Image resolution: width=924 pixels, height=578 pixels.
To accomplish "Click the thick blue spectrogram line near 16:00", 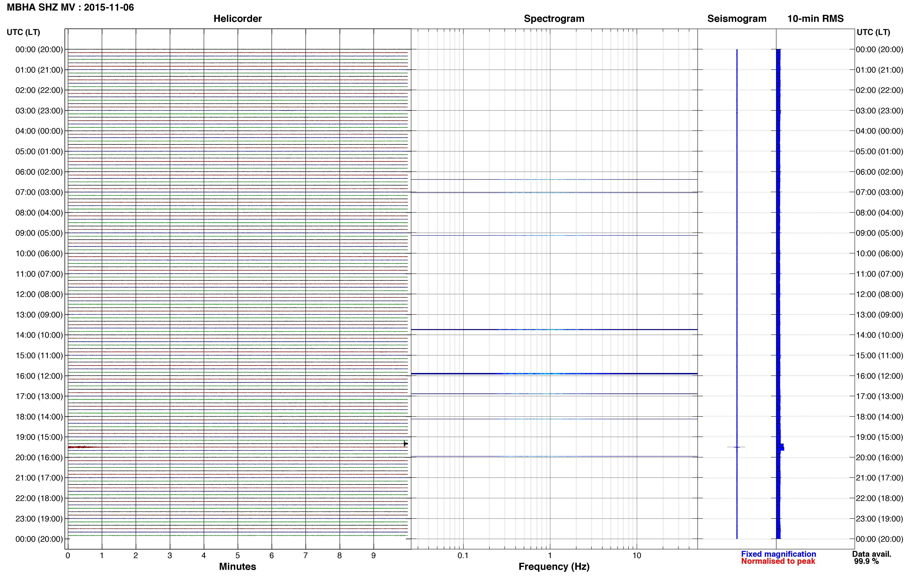I will 554,374.
